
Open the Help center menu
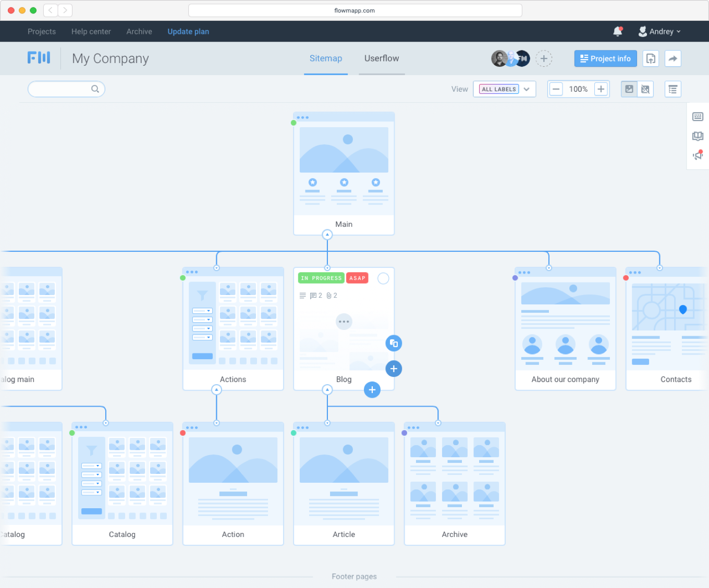(91, 31)
